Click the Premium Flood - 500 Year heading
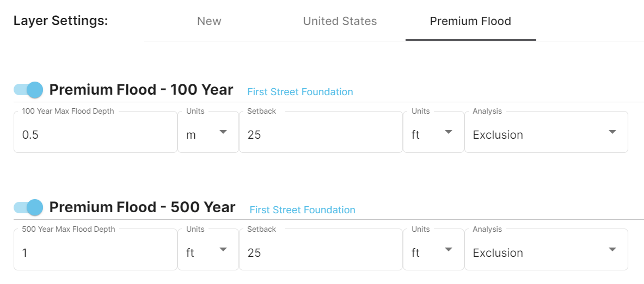The width and height of the screenshot is (644, 284). (142, 207)
